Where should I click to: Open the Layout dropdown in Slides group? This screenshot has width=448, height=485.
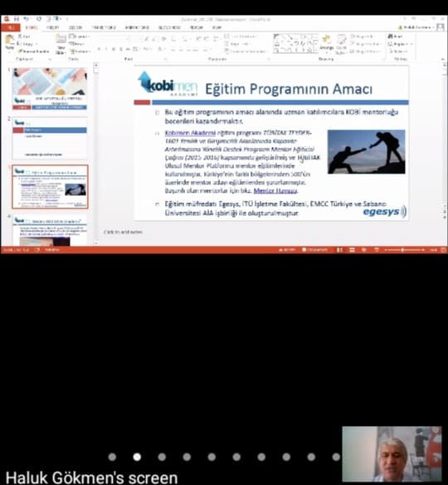(x=80, y=37)
